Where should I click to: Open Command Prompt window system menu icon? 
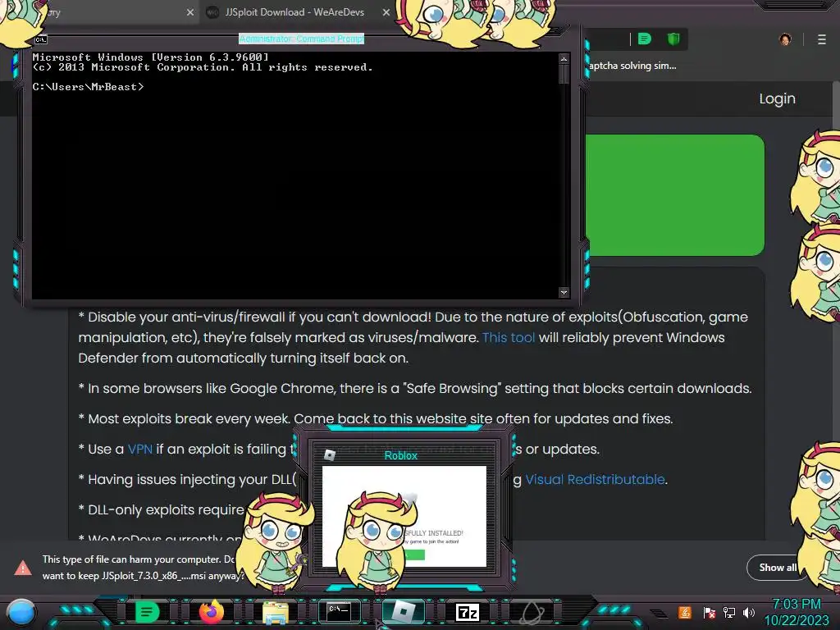click(41, 39)
